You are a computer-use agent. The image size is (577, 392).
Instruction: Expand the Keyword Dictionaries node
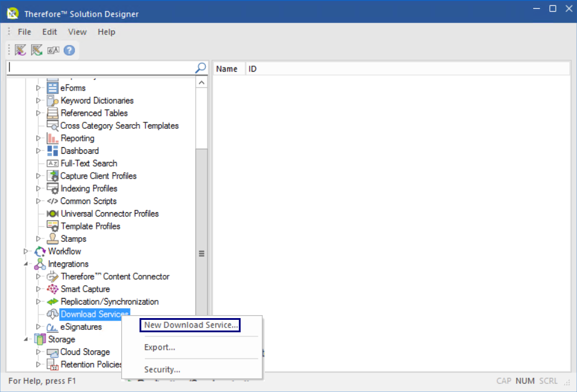38,101
